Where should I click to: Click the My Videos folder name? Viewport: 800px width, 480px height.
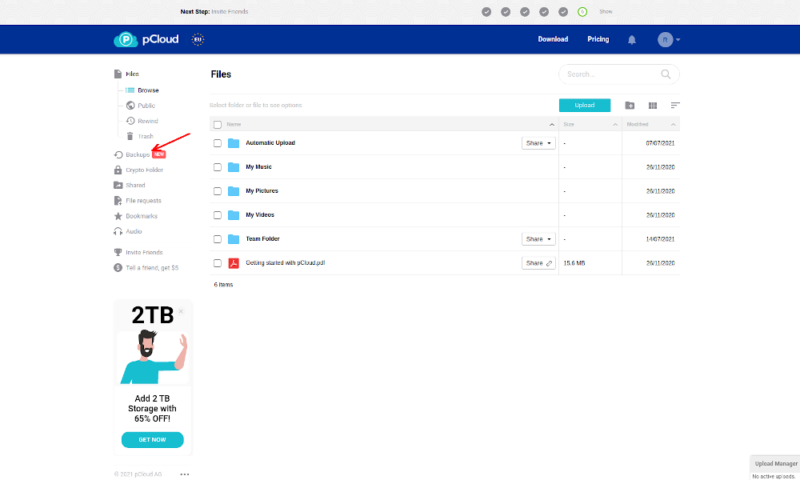[260, 215]
